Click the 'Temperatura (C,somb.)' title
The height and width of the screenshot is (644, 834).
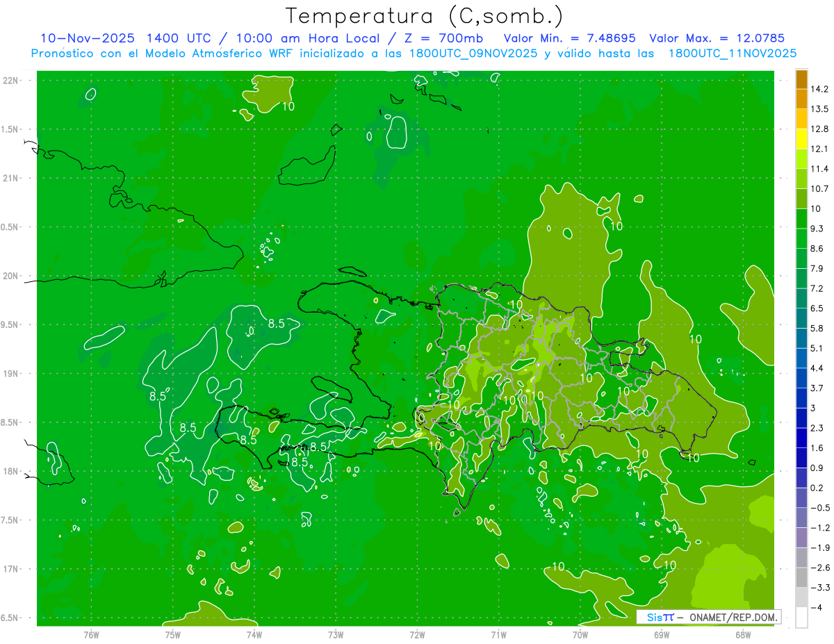(425, 16)
